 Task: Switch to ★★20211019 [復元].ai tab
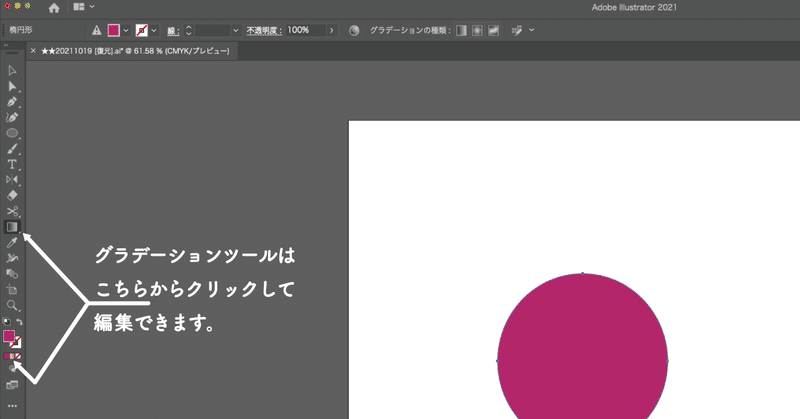(135, 51)
